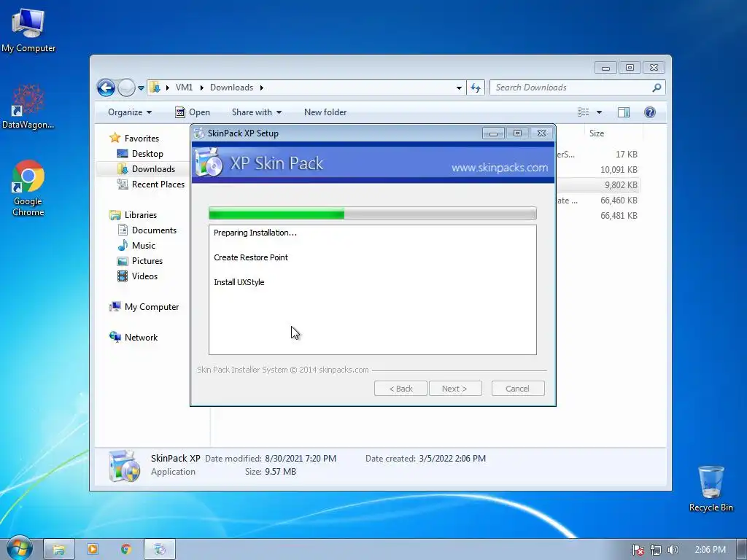Expand the Share with menu
This screenshot has width=747, height=560.
[x=256, y=112]
